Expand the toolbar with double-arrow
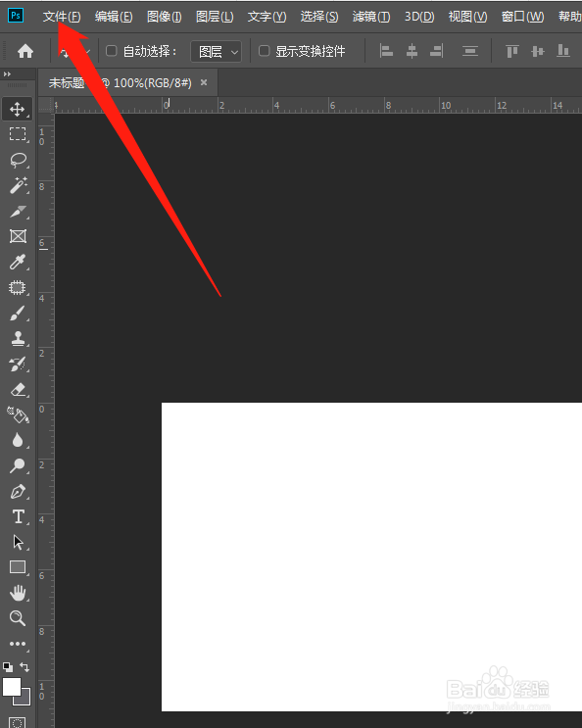The image size is (582, 728). pos(7,74)
